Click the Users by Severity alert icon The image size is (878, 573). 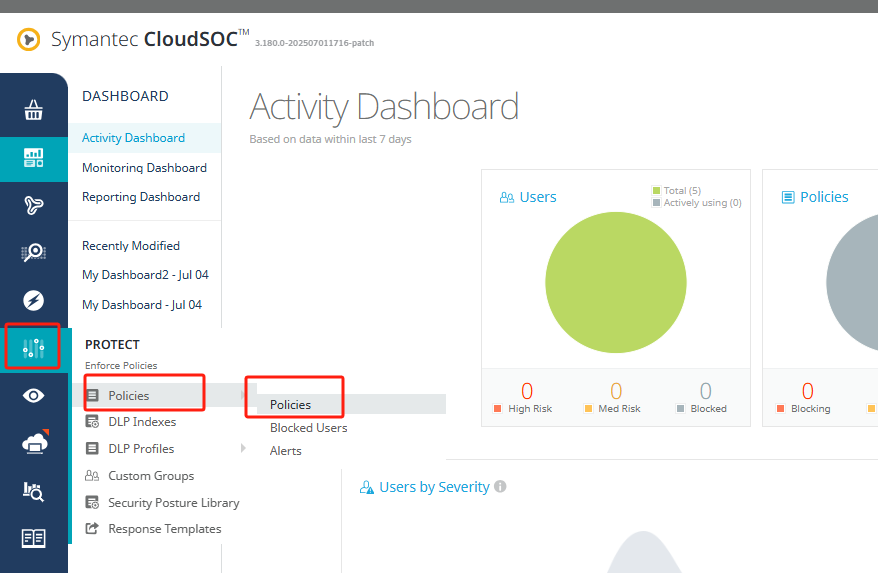(367, 487)
